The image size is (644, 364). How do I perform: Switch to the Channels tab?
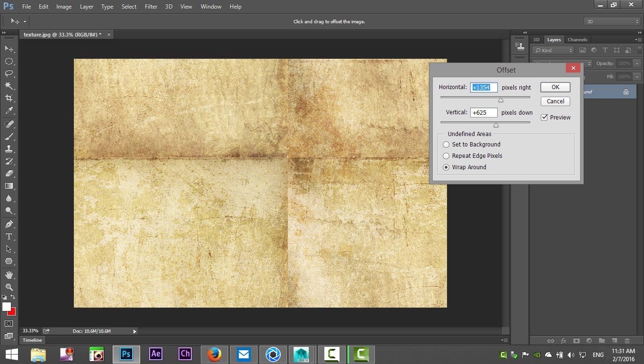577,40
